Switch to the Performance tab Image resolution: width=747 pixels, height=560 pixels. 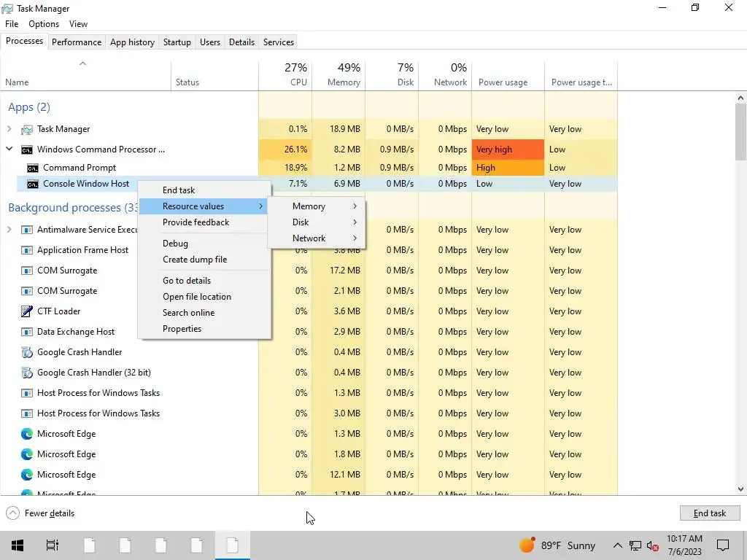[x=77, y=42]
